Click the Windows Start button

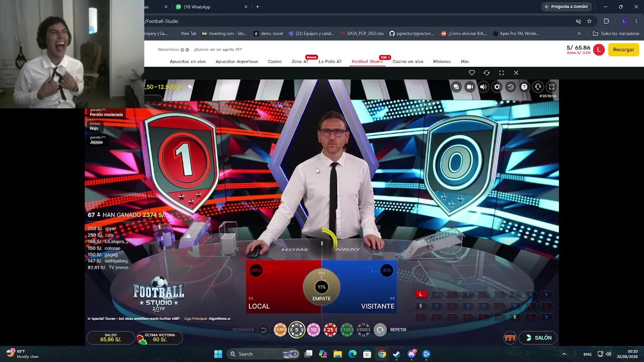click(218, 354)
